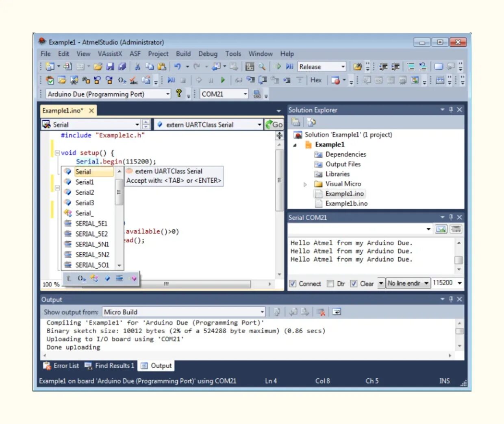Screen dimensions: 504x424
Task: Switch to the Find Results 1 tab
Action: [x=109, y=366]
